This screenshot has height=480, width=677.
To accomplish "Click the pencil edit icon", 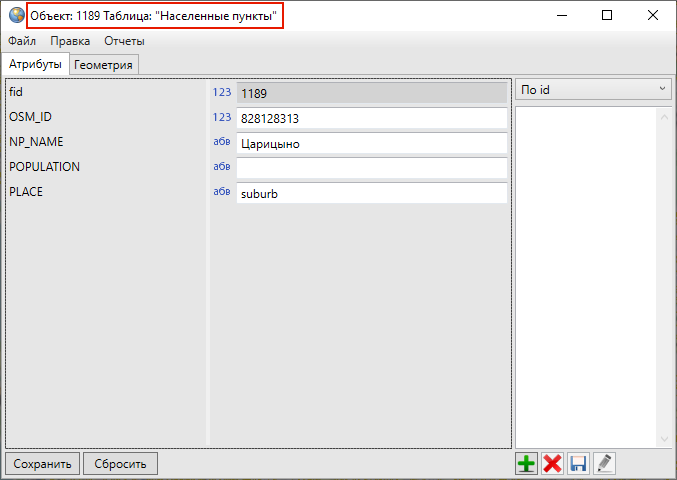I will pyautogui.click(x=603, y=464).
